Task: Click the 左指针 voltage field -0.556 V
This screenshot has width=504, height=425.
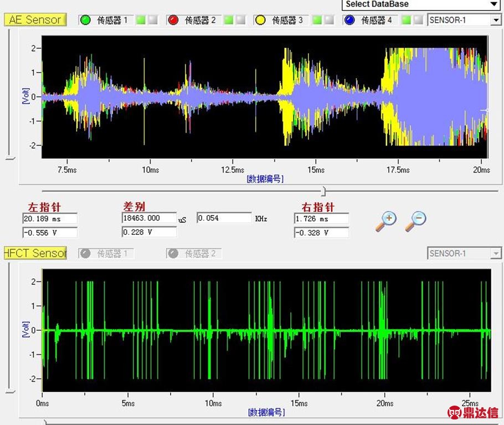Action: 50,232
